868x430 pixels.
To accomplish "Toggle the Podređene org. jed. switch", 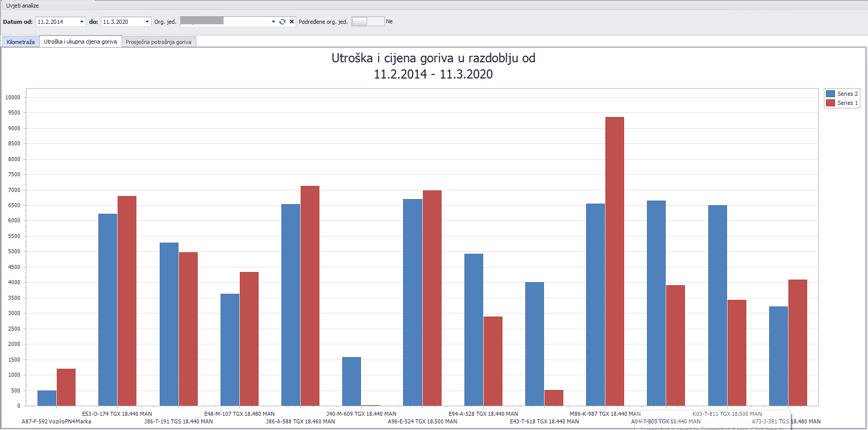I will pos(368,21).
